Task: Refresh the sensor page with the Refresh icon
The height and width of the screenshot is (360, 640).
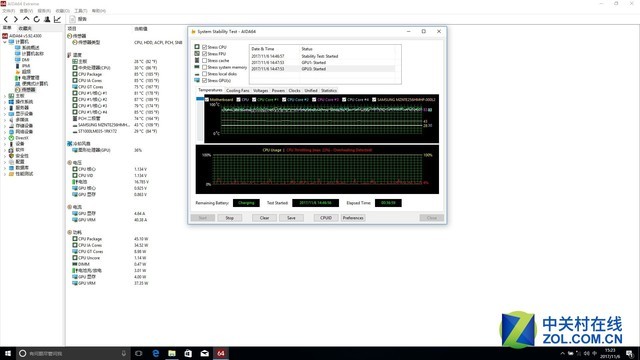Action: 37,19
